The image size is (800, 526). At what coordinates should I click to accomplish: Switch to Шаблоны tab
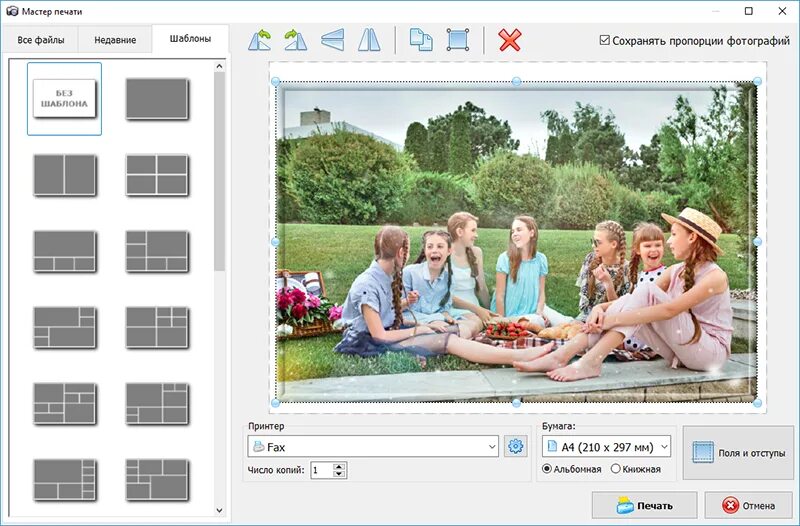[x=190, y=39]
